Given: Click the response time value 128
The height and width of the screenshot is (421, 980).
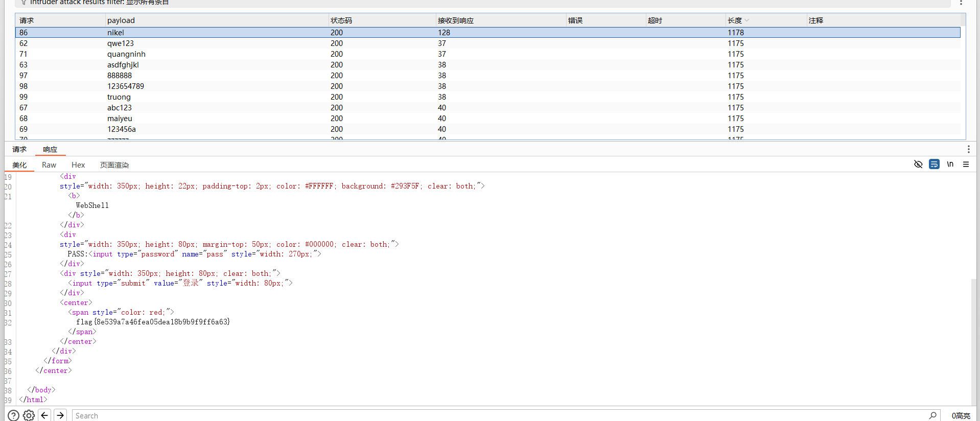Looking at the screenshot, I should (444, 32).
